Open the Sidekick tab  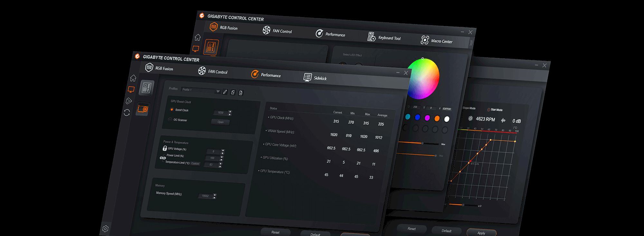pos(315,78)
